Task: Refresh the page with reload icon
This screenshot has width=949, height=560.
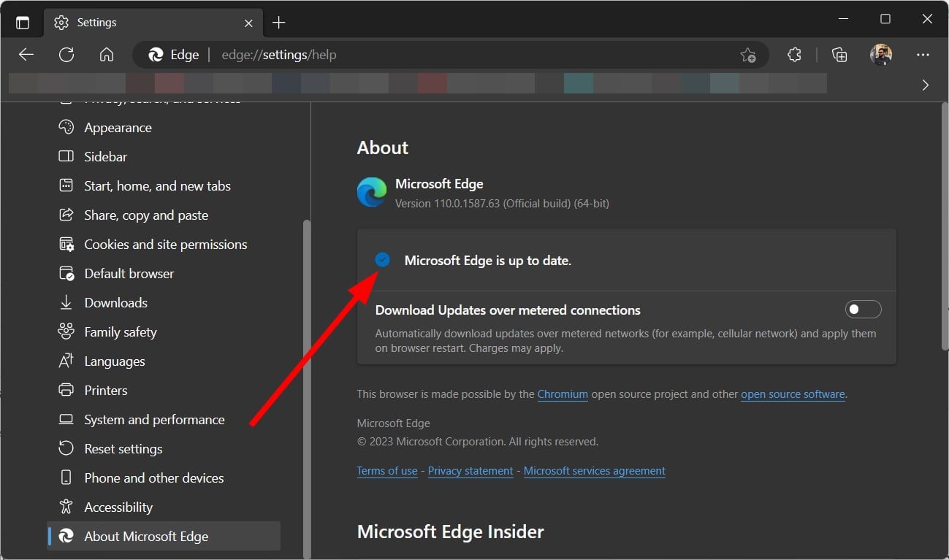Action: 66,55
